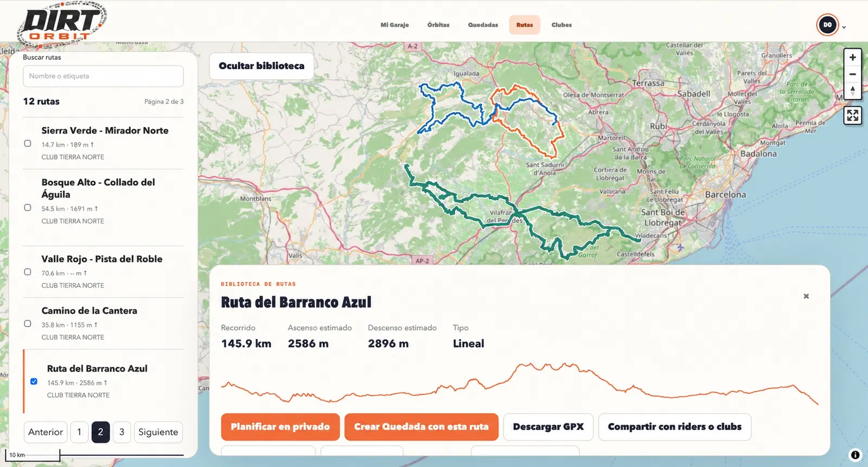Open the Valle Rojo - Pista del Roble title
The width and height of the screenshot is (868, 467).
102,259
